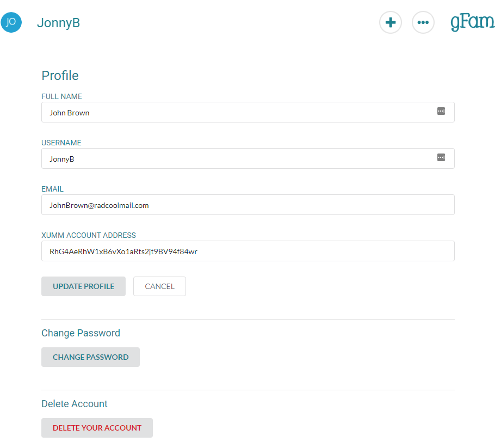Click the JO avatar circle
The width and height of the screenshot is (501, 448).
[11, 22]
